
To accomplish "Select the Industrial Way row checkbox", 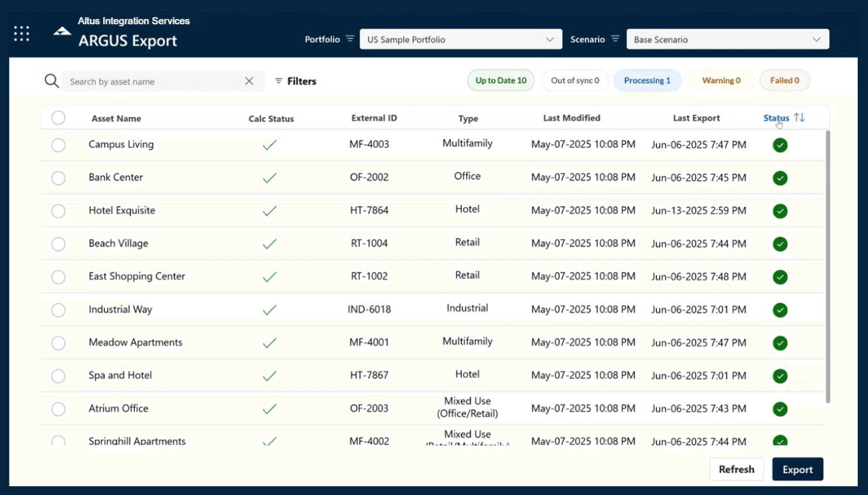I will (58, 310).
